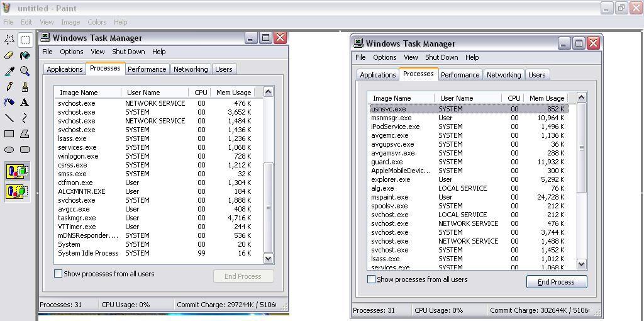Screen dimensions: 644x321
Task: Open Paint's Image menu
Action: [70, 22]
